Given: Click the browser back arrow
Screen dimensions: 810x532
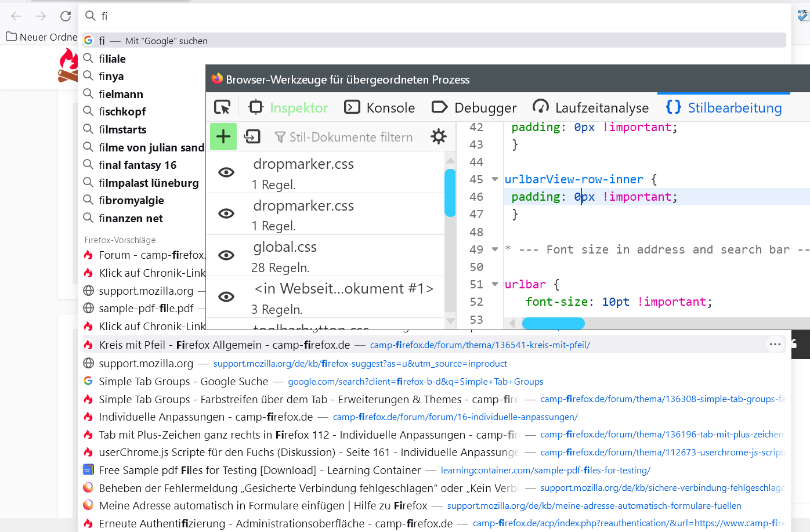Looking at the screenshot, I should pos(16,16).
